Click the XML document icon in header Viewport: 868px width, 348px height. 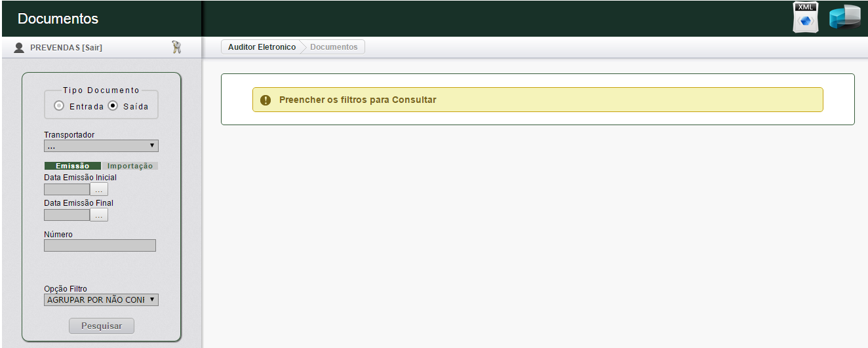tap(806, 18)
